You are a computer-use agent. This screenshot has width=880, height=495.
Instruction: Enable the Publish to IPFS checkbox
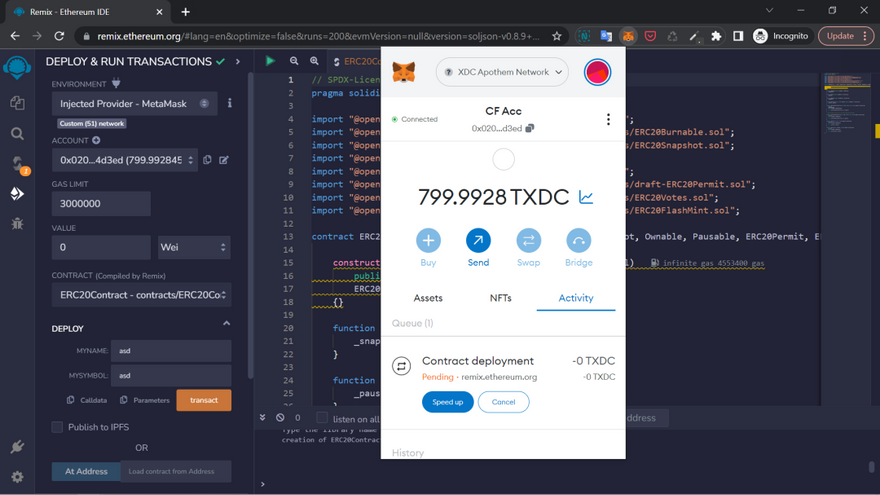(58, 427)
